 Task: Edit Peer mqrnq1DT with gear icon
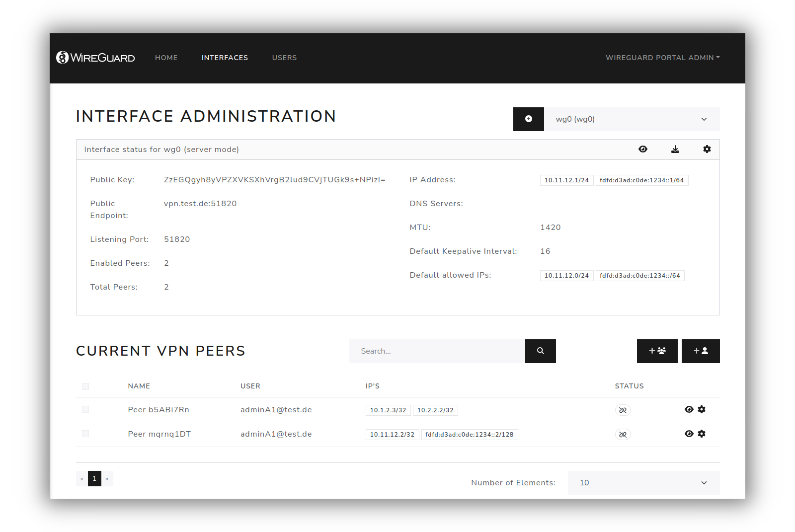tap(702, 434)
